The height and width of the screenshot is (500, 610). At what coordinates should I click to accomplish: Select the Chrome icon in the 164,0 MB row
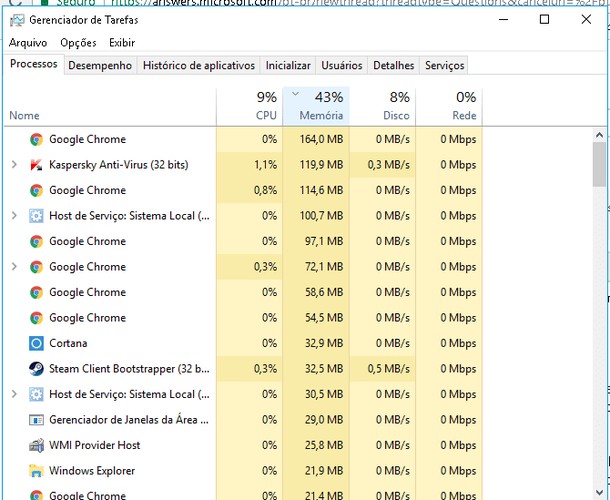(x=36, y=139)
